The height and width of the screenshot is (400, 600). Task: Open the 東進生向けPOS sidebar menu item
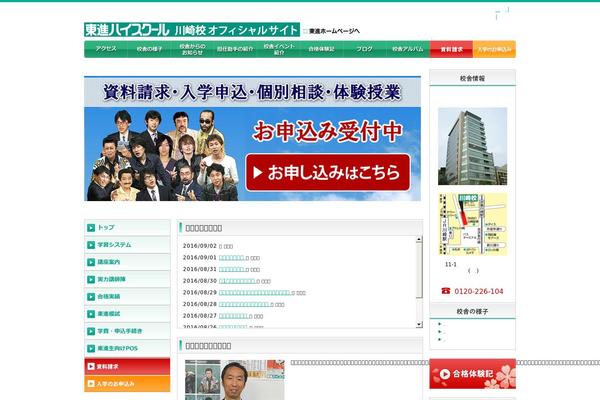(x=127, y=348)
